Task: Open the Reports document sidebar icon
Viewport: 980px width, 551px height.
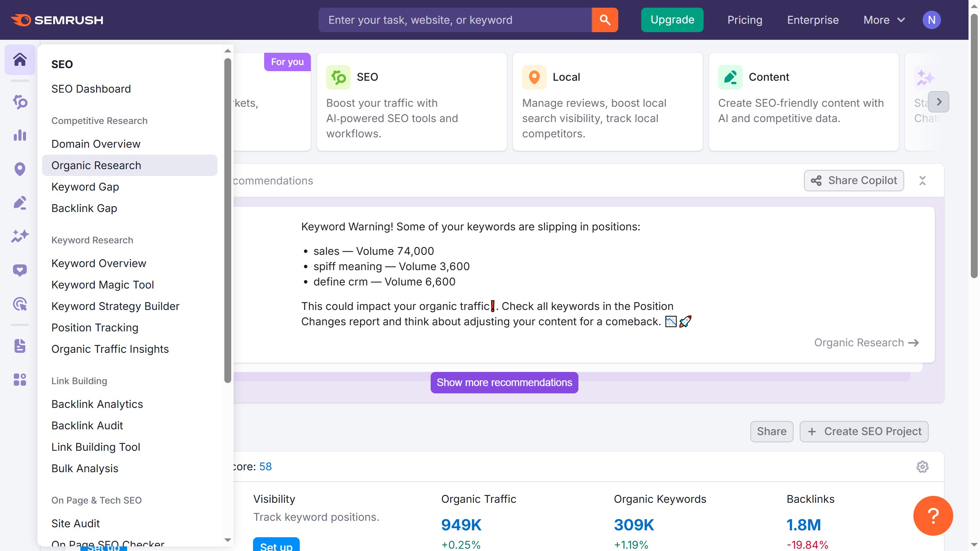Action: coord(20,346)
